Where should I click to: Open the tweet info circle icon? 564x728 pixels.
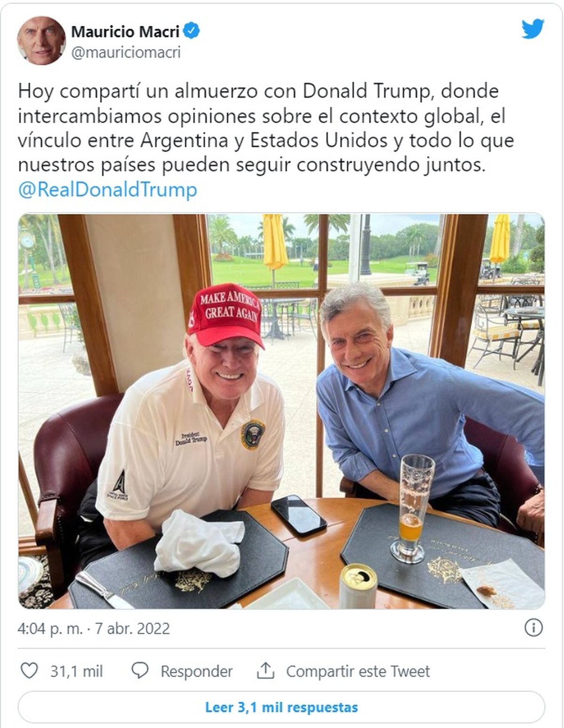533,628
